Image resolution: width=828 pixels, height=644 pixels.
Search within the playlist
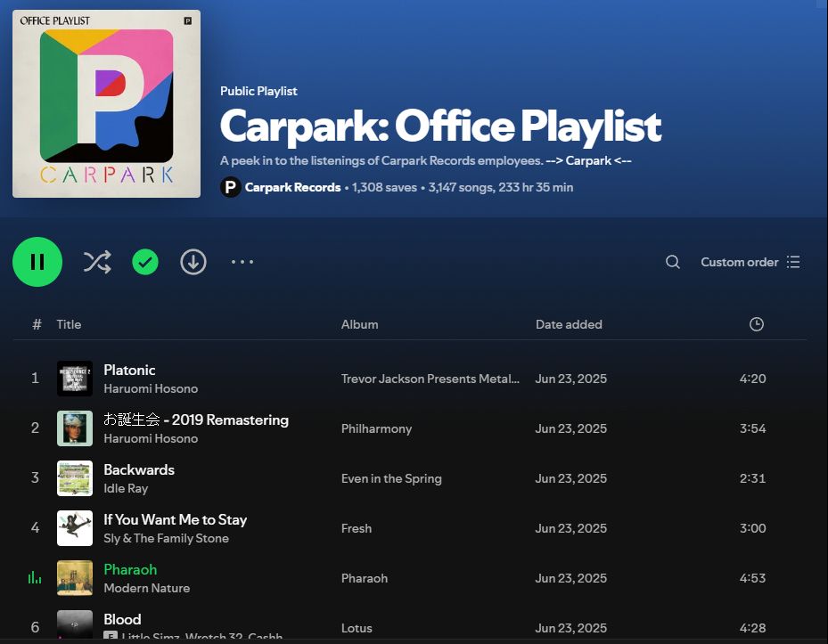tap(673, 262)
